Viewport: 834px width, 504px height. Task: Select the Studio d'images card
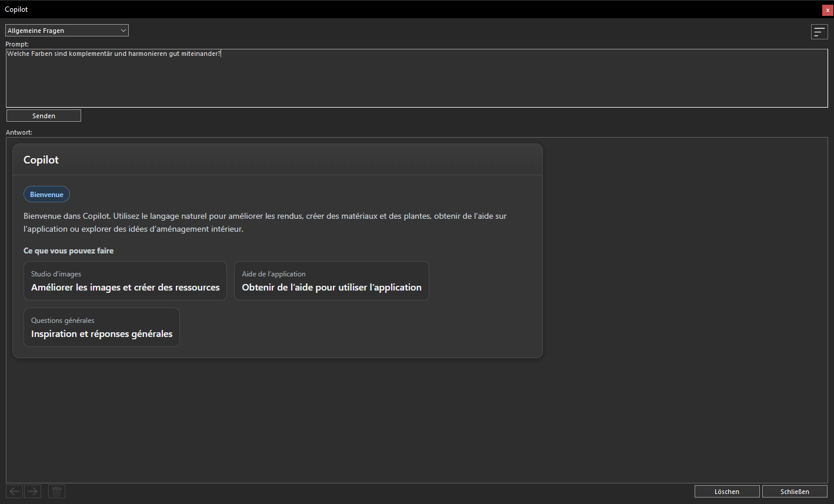125,281
